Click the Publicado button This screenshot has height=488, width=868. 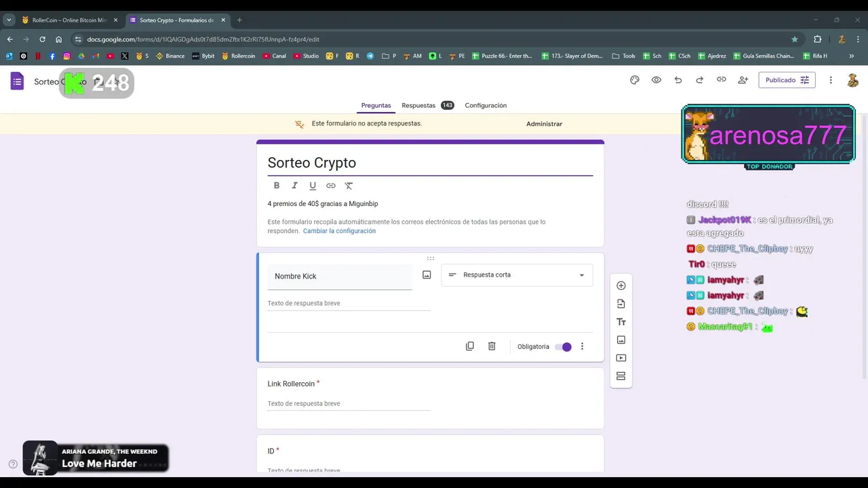[787, 80]
